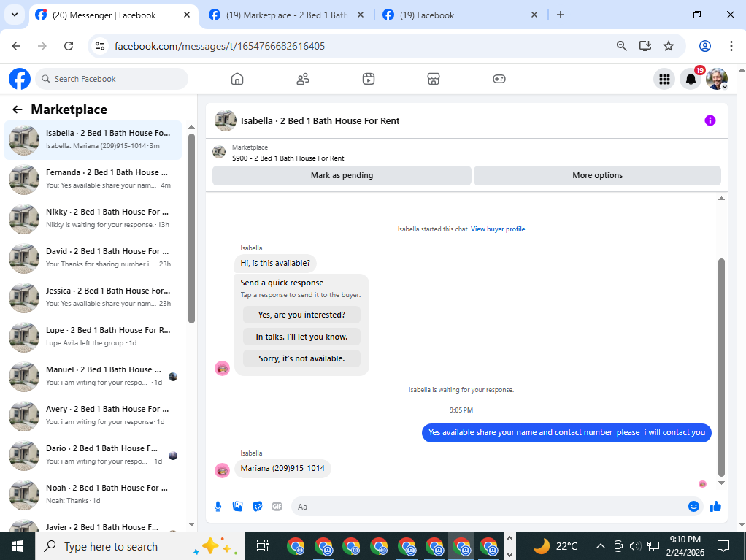Image resolution: width=746 pixels, height=560 pixels.
Task: Click the chat messages scrollbar
Action: (721, 367)
